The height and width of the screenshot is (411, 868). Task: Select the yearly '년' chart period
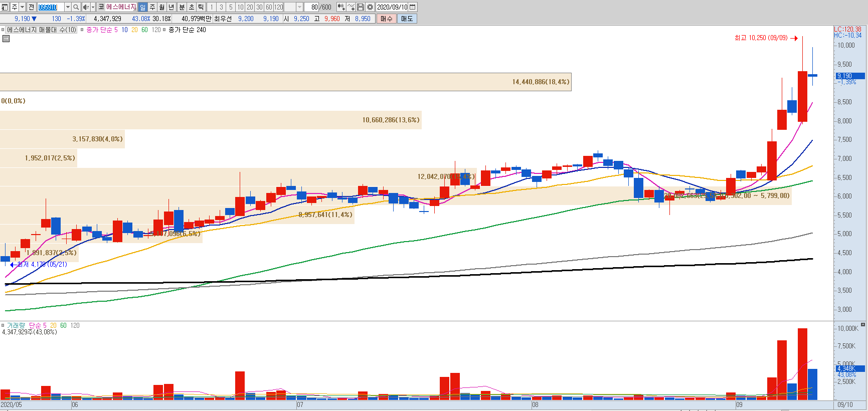click(171, 7)
